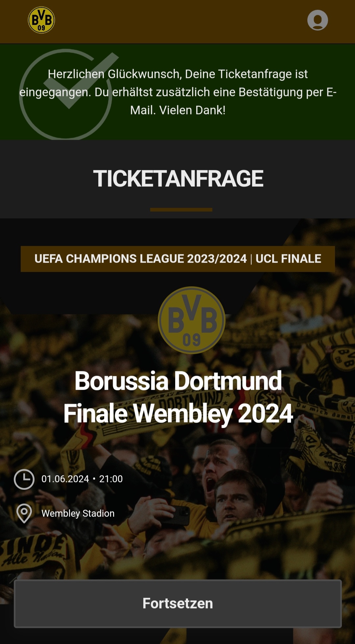Viewport: 355px width, 644px height.
Task: Tap the BVB 09 logo in header
Action: (x=41, y=20)
